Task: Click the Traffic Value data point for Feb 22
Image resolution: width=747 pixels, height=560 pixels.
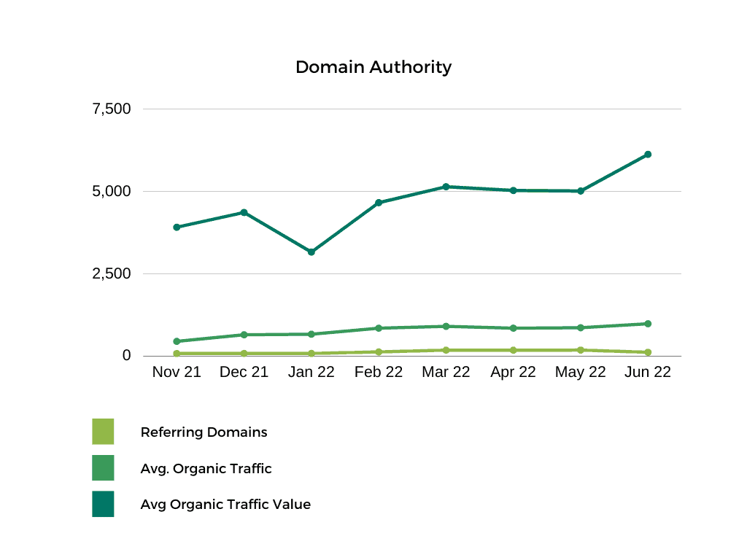Action: coord(379,203)
